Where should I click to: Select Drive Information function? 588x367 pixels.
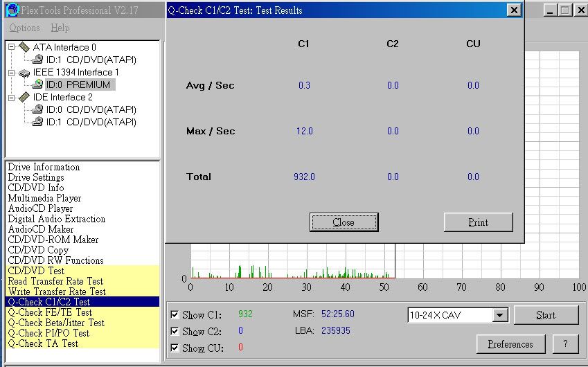click(x=44, y=167)
